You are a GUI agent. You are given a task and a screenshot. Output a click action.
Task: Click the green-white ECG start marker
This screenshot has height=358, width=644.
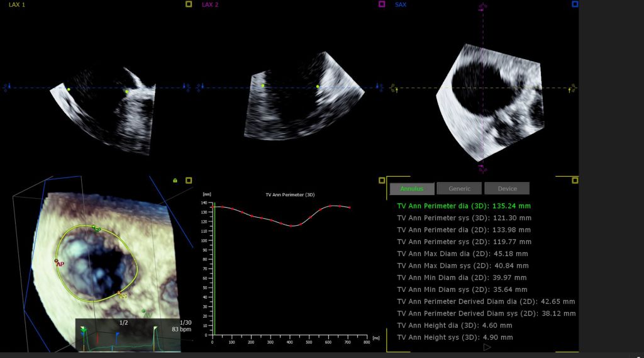click(84, 330)
